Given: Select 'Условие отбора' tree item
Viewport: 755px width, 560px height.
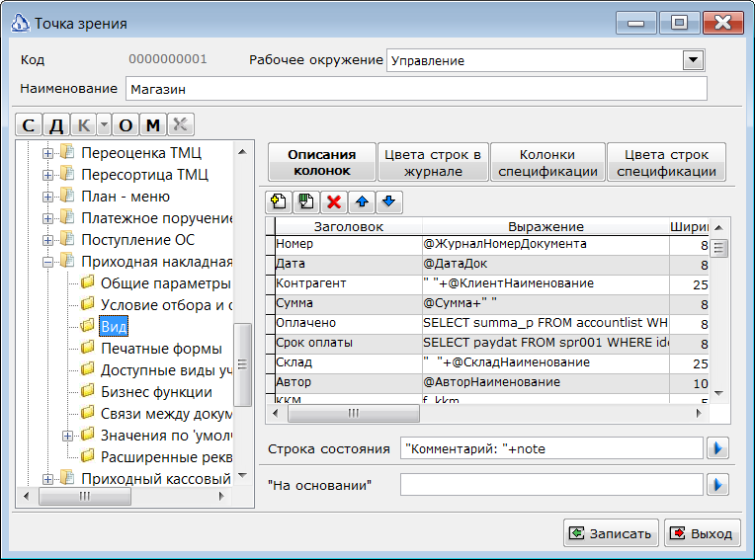Looking at the screenshot, I should (x=167, y=305).
